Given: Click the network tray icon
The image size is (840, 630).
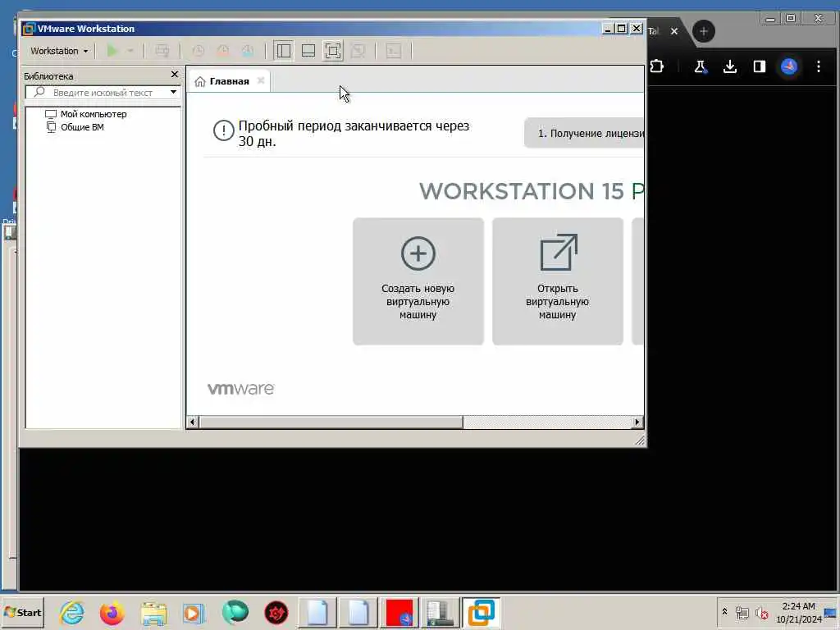Looking at the screenshot, I should point(742,612).
